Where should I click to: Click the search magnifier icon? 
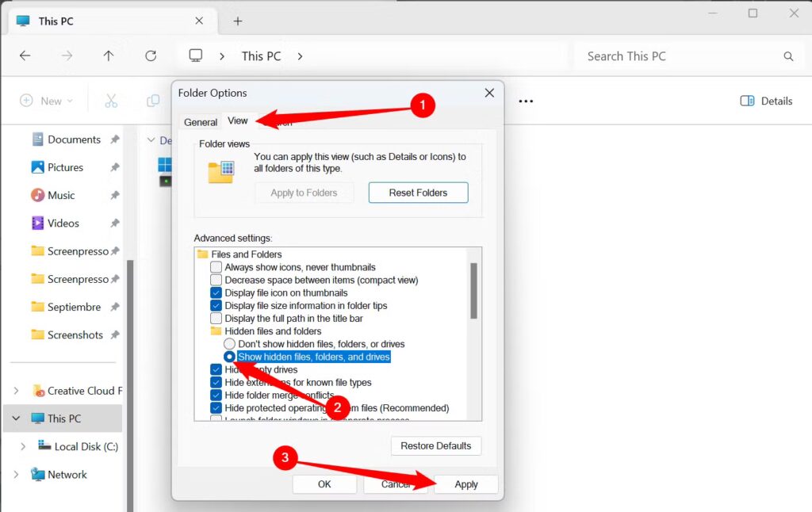click(788, 55)
